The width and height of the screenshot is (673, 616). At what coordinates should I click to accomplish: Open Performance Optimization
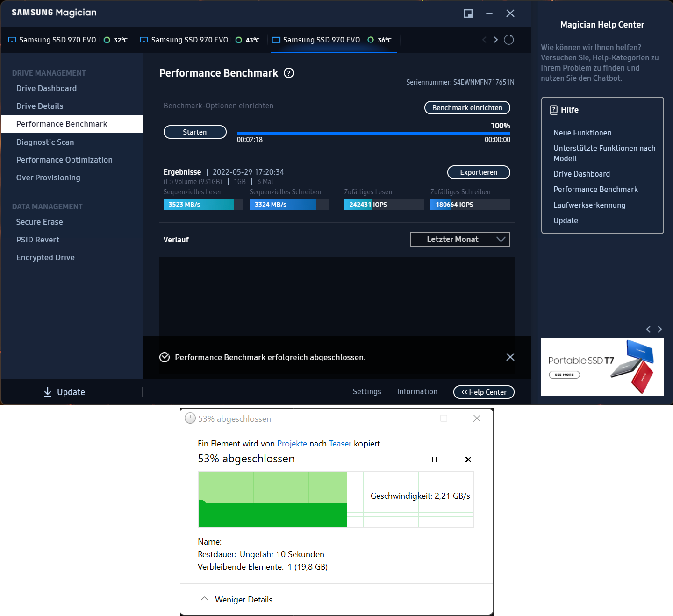pos(64,160)
